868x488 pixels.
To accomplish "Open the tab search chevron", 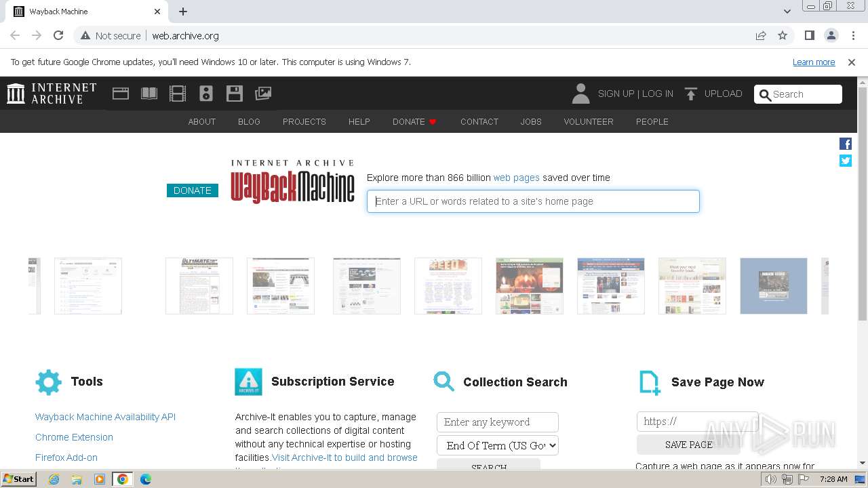I will [787, 12].
